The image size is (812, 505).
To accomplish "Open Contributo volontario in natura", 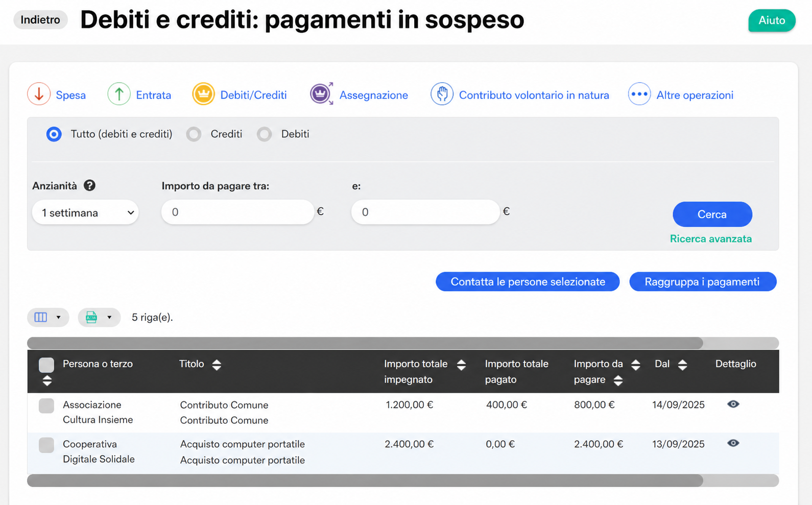I will pos(534,95).
